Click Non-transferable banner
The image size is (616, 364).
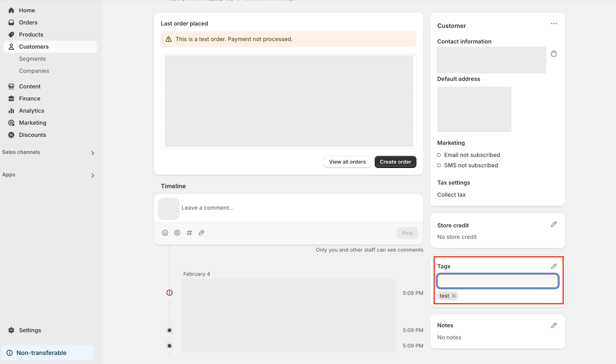pyautogui.click(x=48, y=353)
